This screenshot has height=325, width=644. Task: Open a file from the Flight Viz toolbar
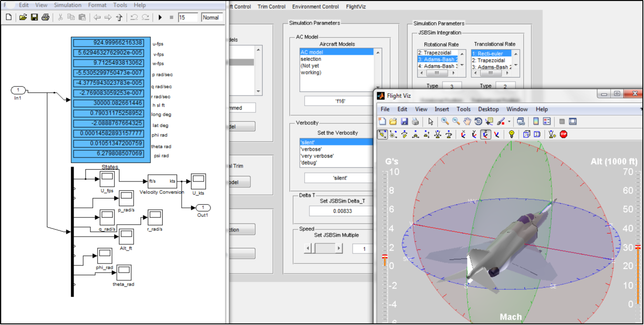coord(393,121)
